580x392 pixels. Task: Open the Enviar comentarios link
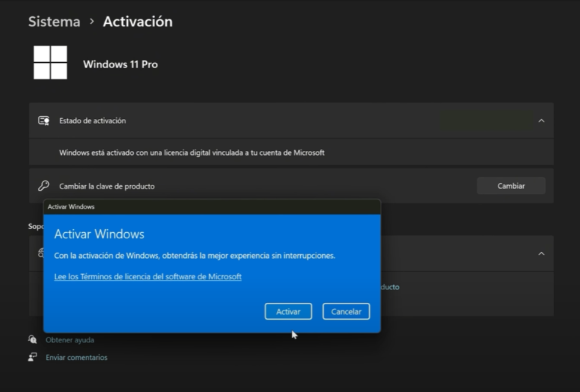(x=76, y=357)
